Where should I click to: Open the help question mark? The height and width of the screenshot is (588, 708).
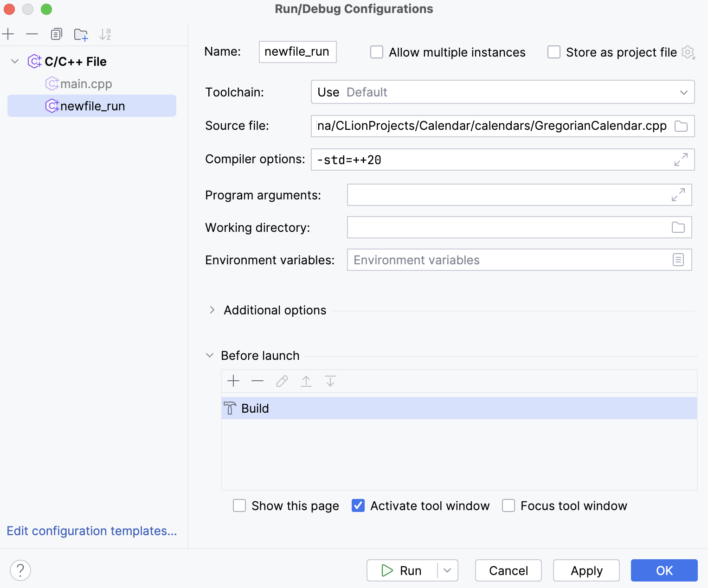coord(20,570)
